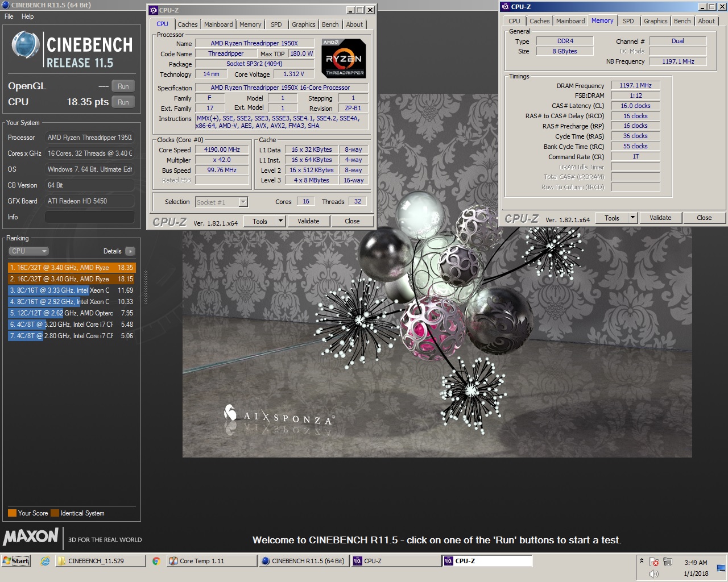Open the Help menu in CINEBENCH

(27, 16)
